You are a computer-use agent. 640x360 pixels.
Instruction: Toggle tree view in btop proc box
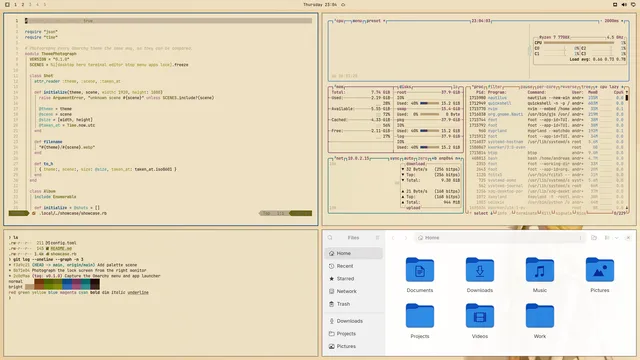[x=586, y=87]
